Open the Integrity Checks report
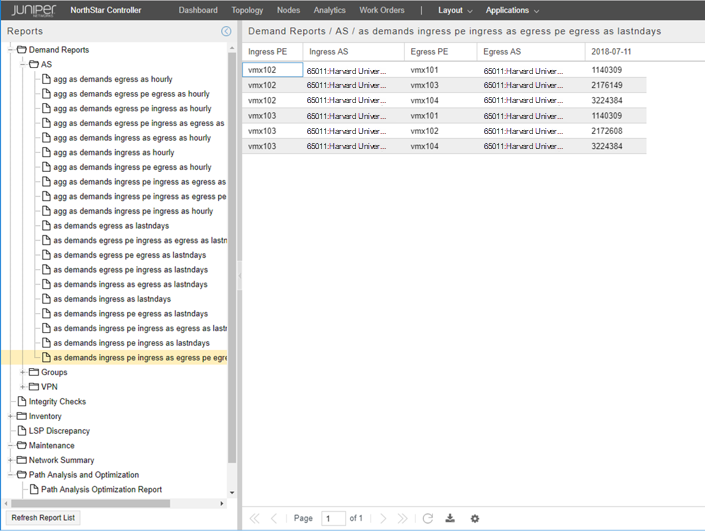The image size is (705, 532). (x=57, y=402)
